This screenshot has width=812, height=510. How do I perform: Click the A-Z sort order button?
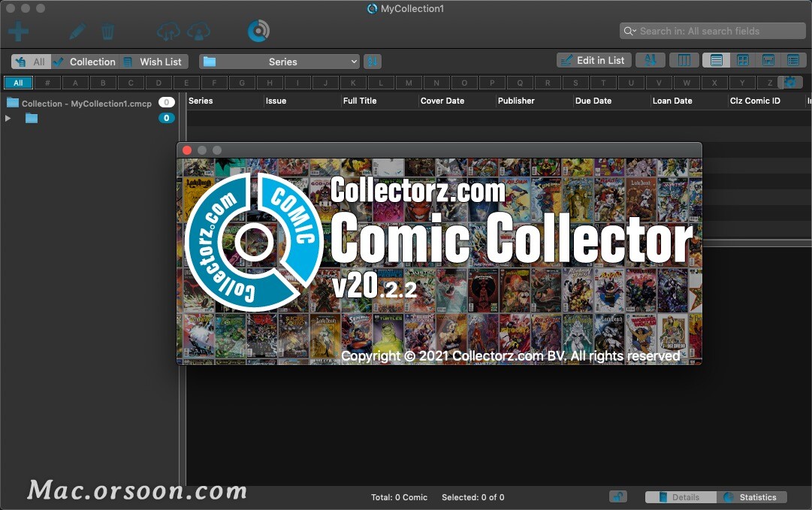(x=650, y=60)
